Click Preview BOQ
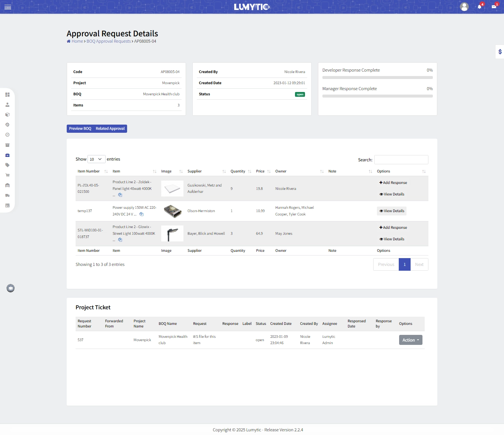 point(80,128)
